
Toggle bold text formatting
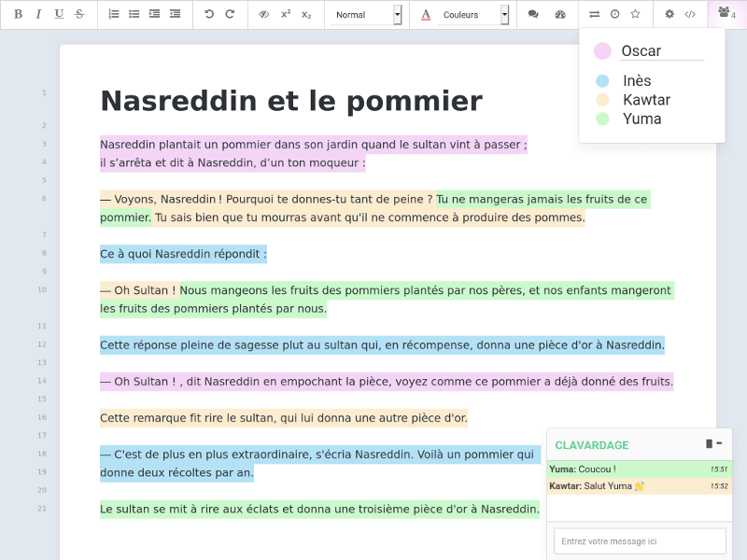click(17, 14)
